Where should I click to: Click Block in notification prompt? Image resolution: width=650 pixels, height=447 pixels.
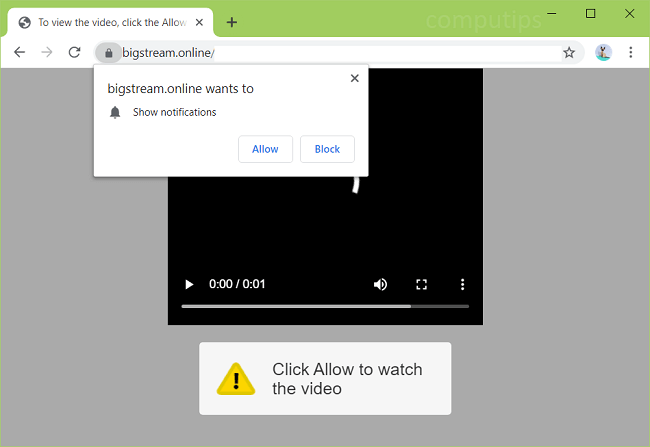327,149
